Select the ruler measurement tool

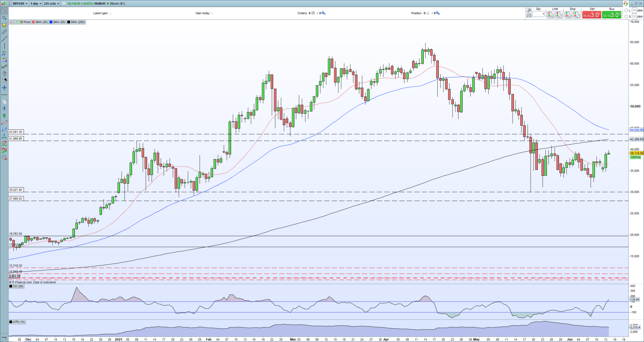tap(4, 32)
